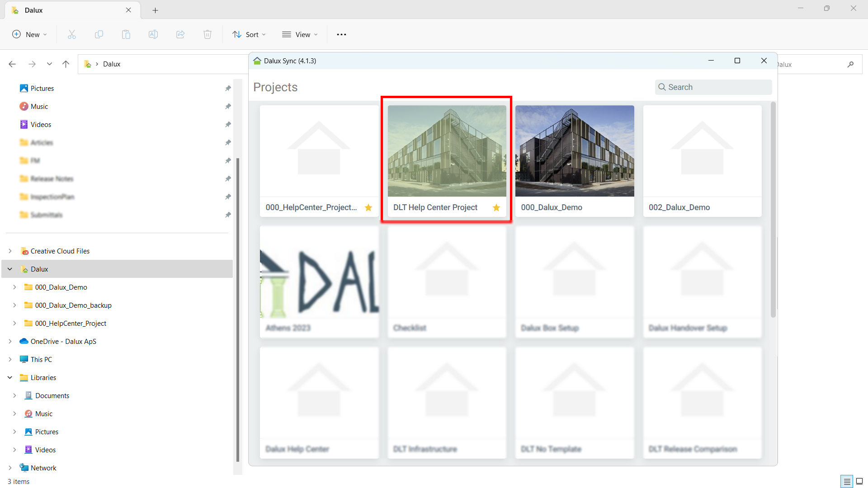Switch to large thumbnails view in status bar
Viewport: 868px width, 488px height.
click(x=859, y=482)
